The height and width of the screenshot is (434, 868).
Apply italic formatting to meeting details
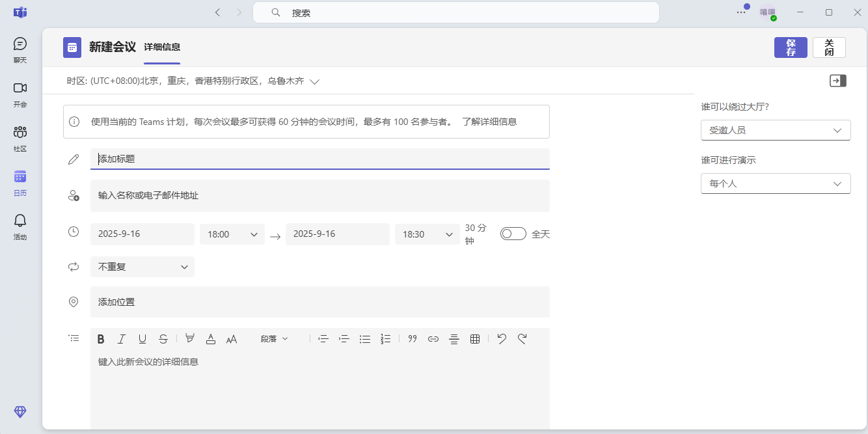pyautogui.click(x=122, y=338)
